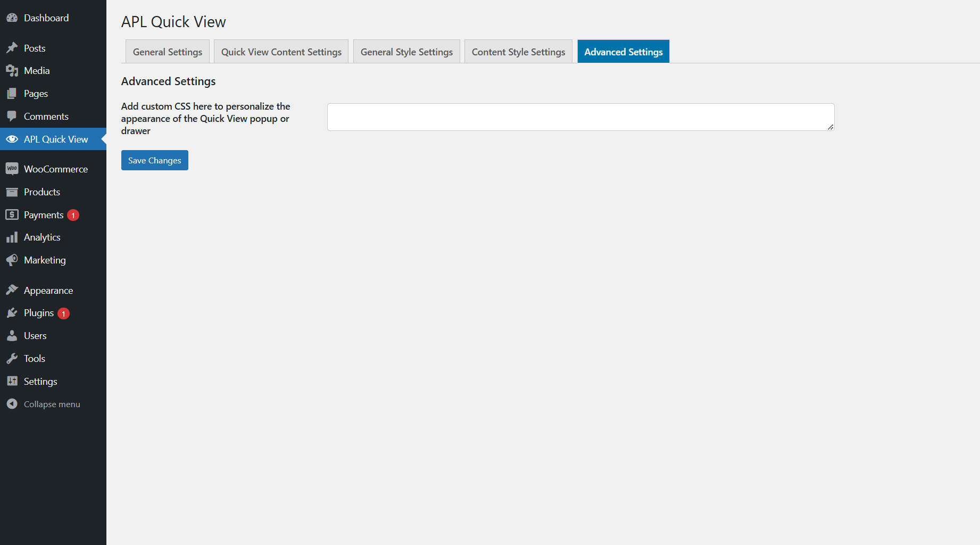The height and width of the screenshot is (545, 980).
Task: Click the Pages document icon
Action: tap(12, 94)
